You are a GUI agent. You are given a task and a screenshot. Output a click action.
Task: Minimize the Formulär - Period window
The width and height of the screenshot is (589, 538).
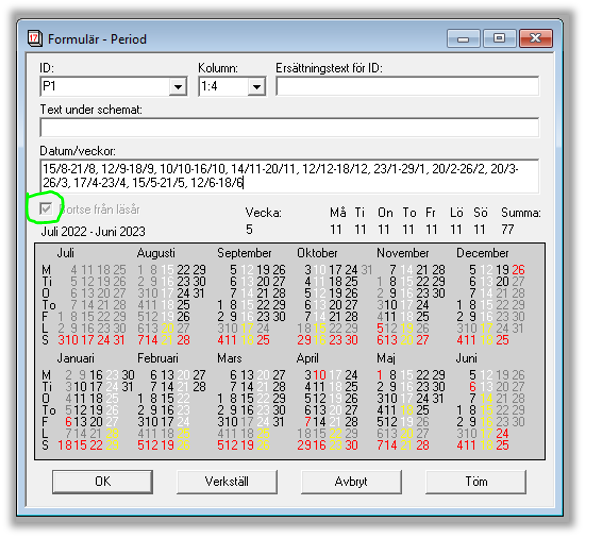coord(464,39)
